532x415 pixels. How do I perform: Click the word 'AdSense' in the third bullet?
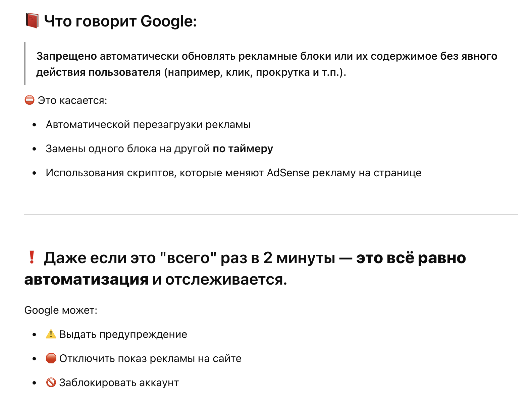(288, 173)
